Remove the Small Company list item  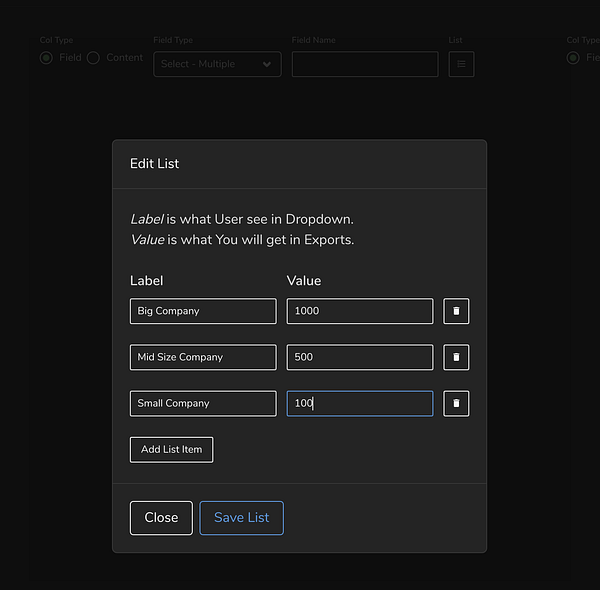pos(456,403)
